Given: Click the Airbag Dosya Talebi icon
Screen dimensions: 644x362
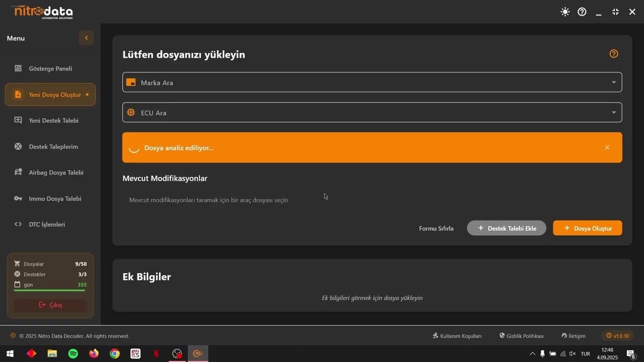Looking at the screenshot, I should [18, 172].
